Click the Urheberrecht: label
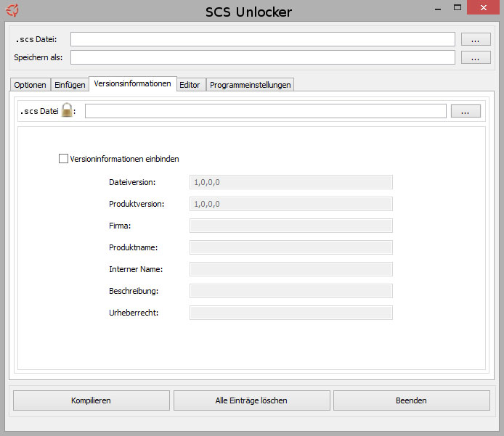504x436 pixels. (x=134, y=313)
